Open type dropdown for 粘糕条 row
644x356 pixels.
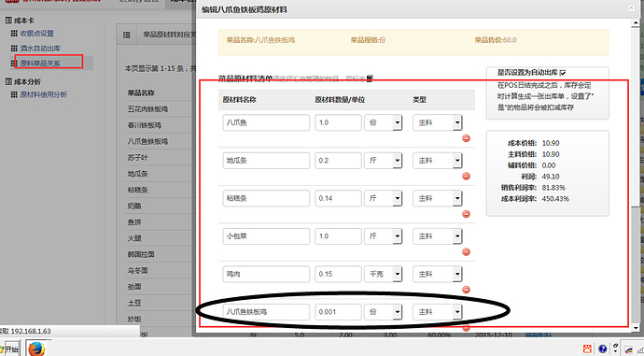pyautogui.click(x=457, y=198)
